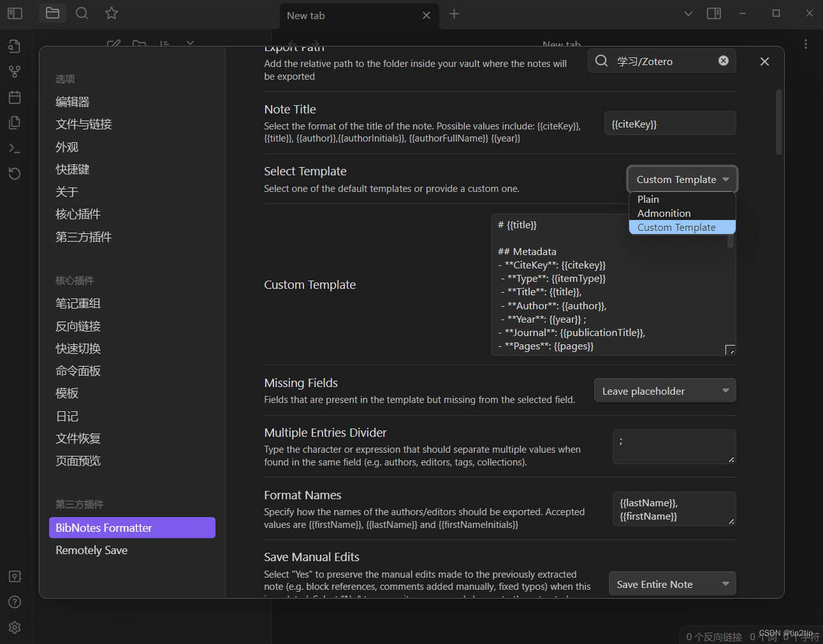Image resolution: width=823 pixels, height=644 pixels.
Task: Click the settings pane scrollbar
Action: pyautogui.click(x=778, y=122)
